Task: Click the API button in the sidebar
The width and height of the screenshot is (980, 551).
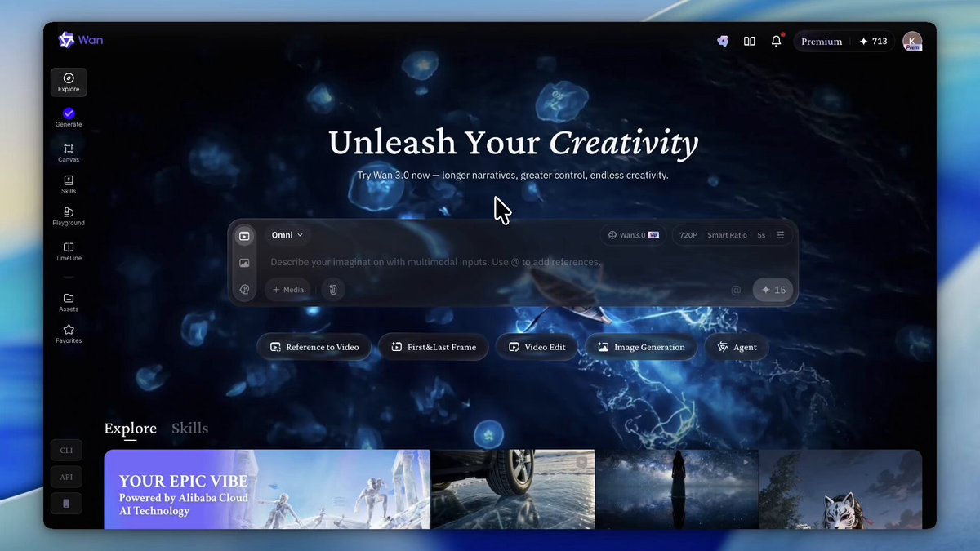Action: click(66, 477)
